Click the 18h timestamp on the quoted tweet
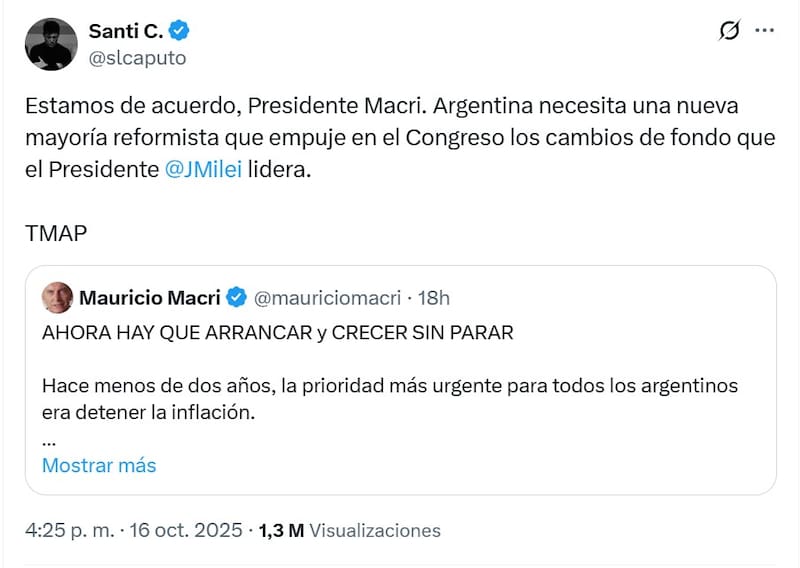 [x=433, y=298]
